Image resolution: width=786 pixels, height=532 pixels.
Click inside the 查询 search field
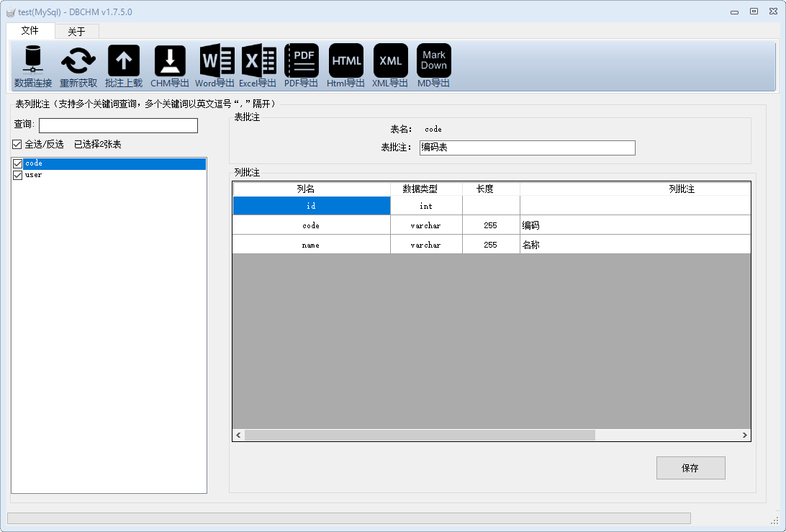click(118, 125)
